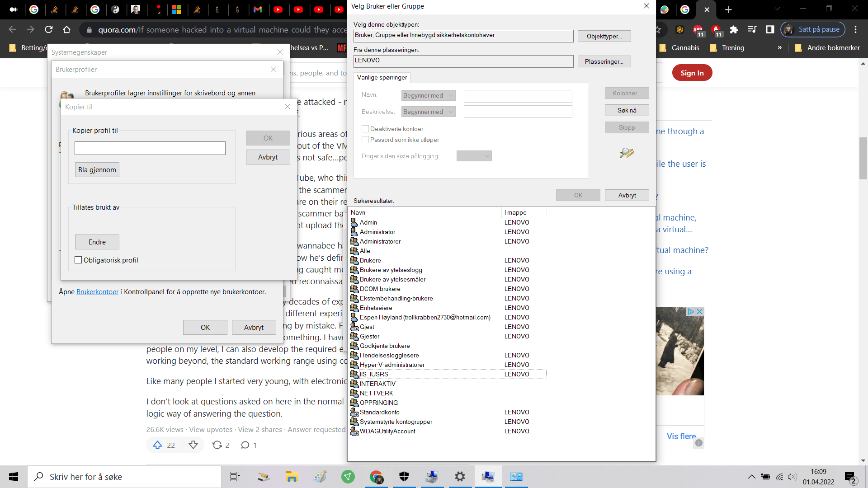Open Dager siden siste pålogging dropdown
Screen dimensions: 868x488
pyautogui.click(x=474, y=156)
